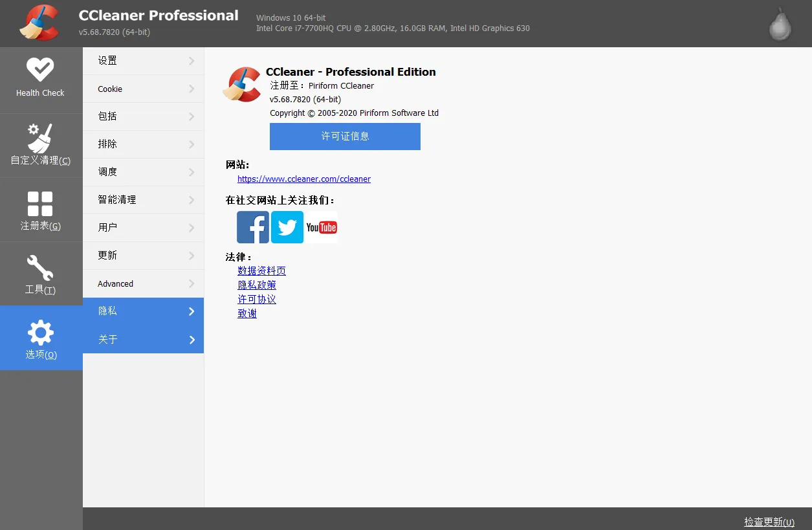The height and width of the screenshot is (530, 812).
Task: Click the CCleaner logo in header
Action: click(40, 23)
